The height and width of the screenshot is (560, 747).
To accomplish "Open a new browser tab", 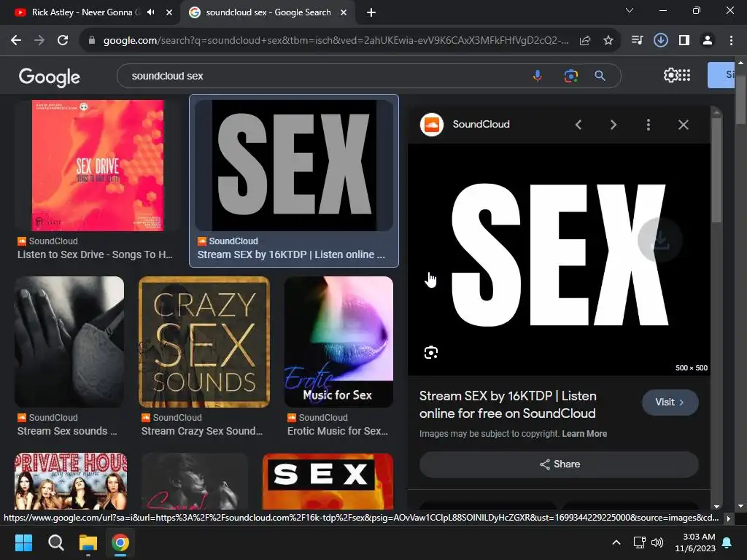I will [x=371, y=12].
